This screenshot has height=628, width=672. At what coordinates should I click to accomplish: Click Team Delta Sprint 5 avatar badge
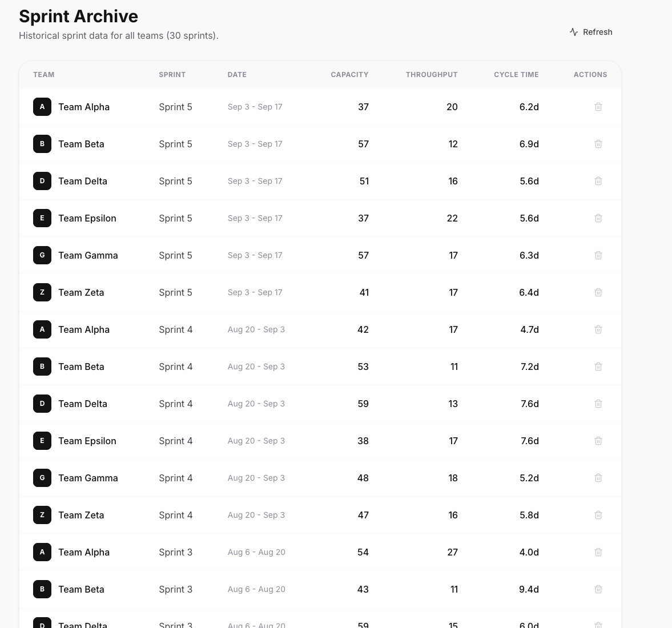point(42,181)
